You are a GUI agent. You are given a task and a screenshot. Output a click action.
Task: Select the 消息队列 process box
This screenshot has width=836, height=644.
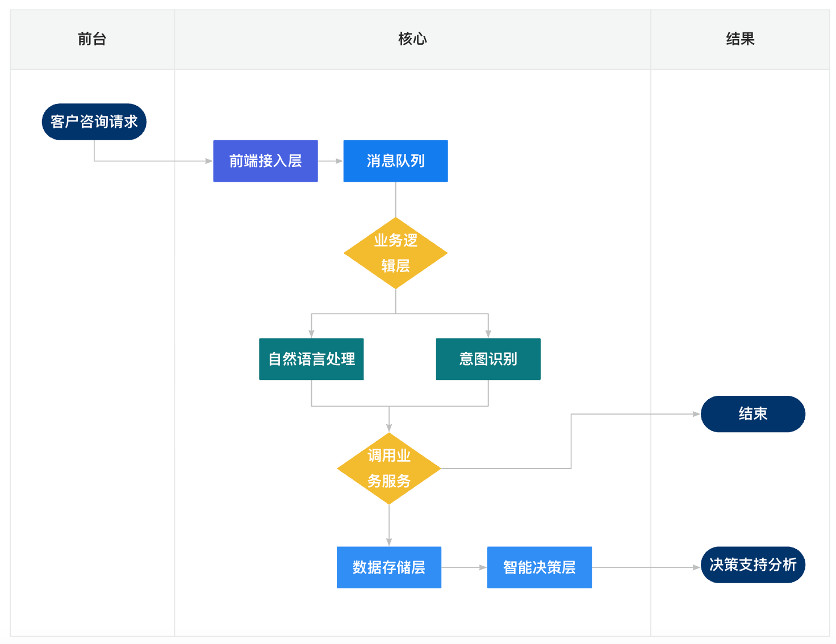pyautogui.click(x=395, y=161)
